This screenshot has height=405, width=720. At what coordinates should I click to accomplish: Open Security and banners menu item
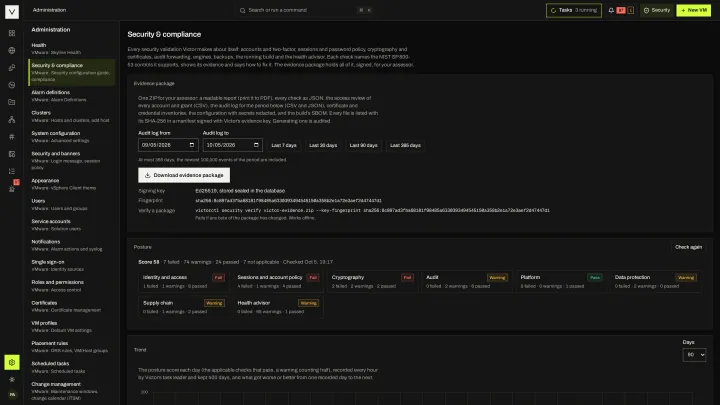(71, 160)
